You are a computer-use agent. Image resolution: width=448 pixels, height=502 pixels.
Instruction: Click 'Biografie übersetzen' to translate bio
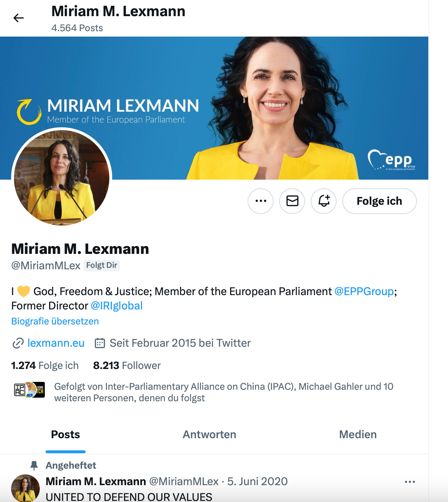pos(55,321)
